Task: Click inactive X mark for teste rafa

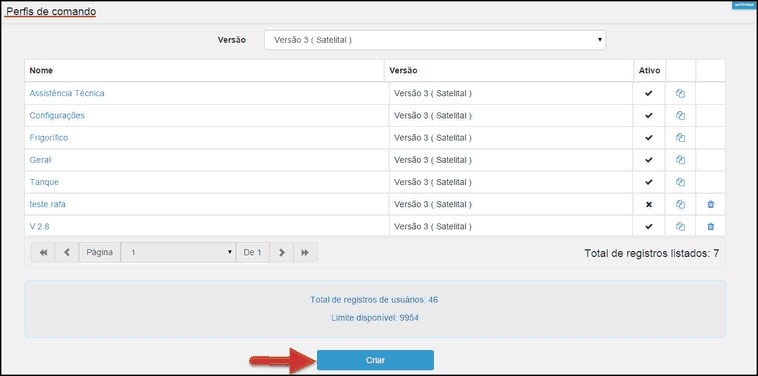Action: 649,204
